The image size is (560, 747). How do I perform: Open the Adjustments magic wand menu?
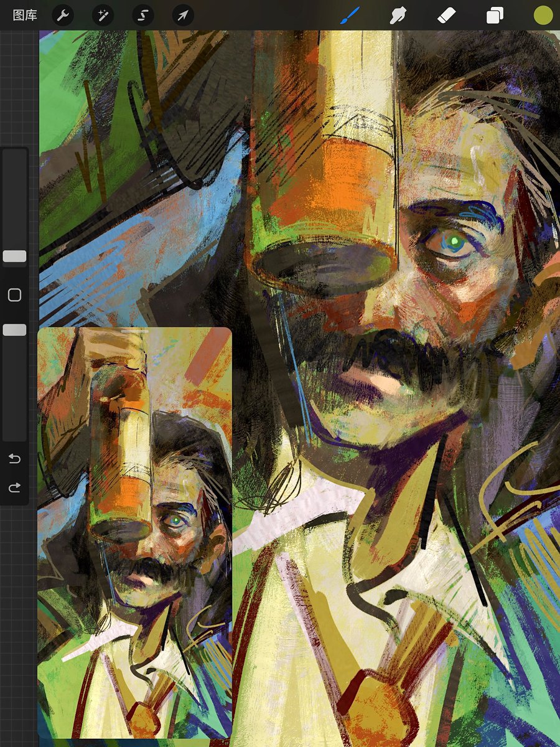coord(103,16)
